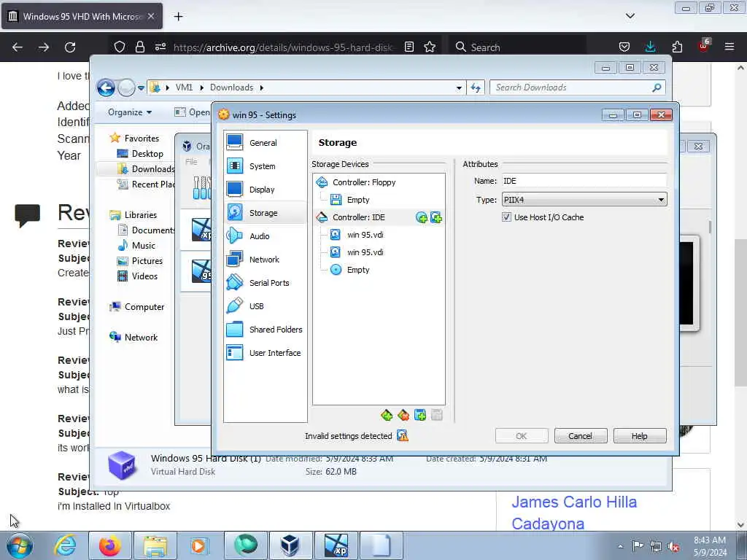
Task: Open the Firefox downloads panel
Action: pyautogui.click(x=650, y=47)
